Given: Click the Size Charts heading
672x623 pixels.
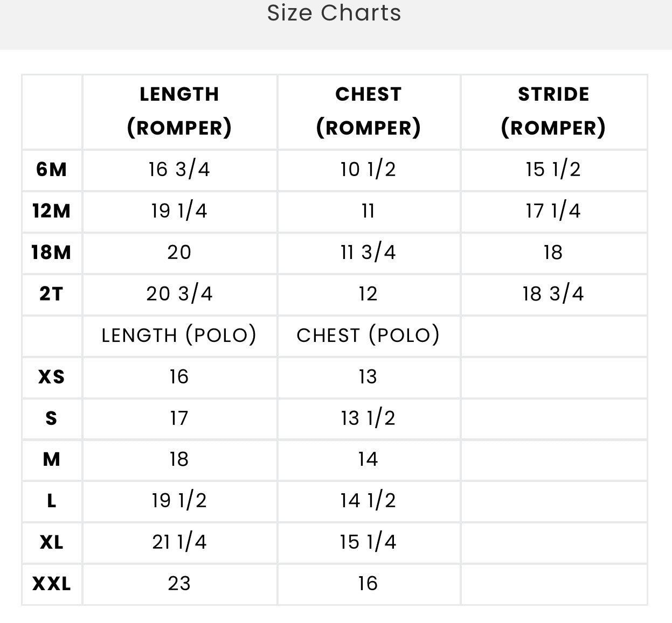Looking at the screenshot, I should coord(334,13).
